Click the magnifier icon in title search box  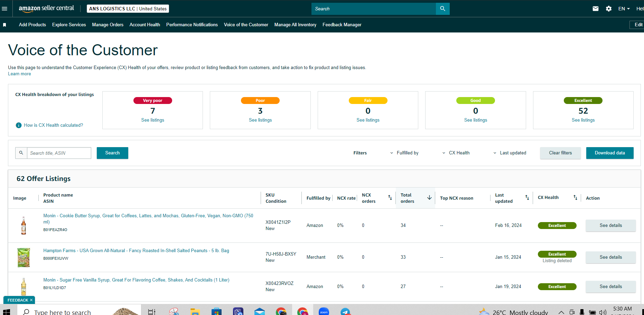(x=21, y=153)
